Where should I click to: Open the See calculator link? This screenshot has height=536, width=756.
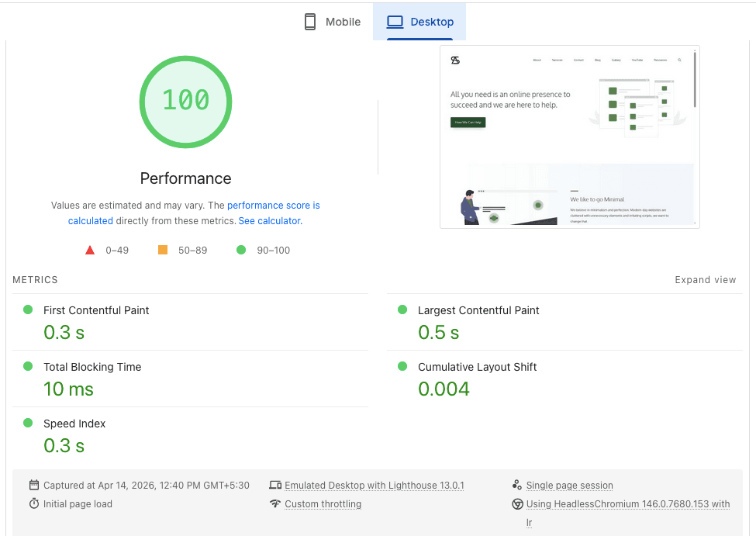pyautogui.click(x=270, y=220)
